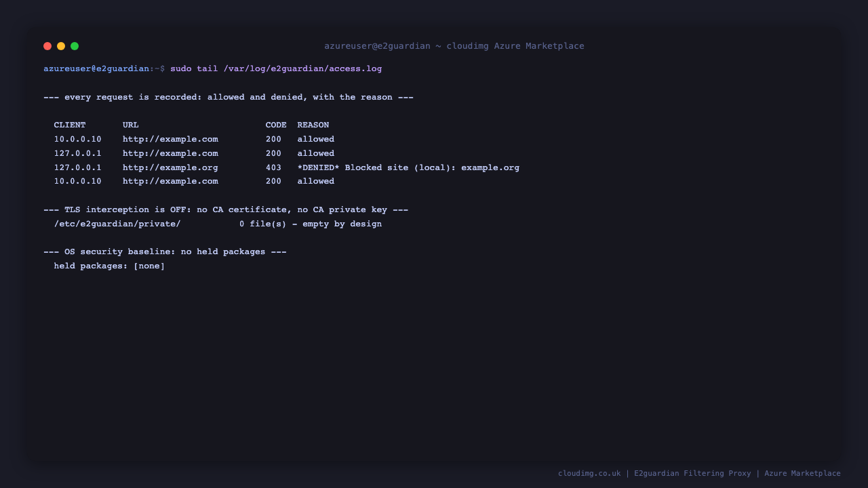Click the REASON column header

point(313,125)
